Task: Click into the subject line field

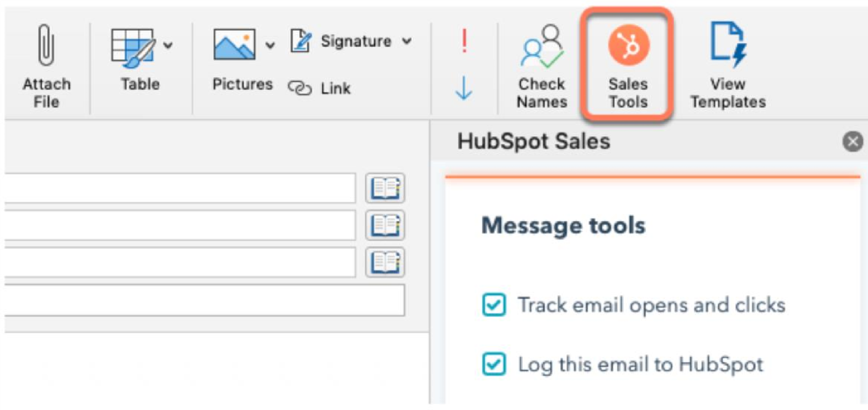Action: pos(205,300)
